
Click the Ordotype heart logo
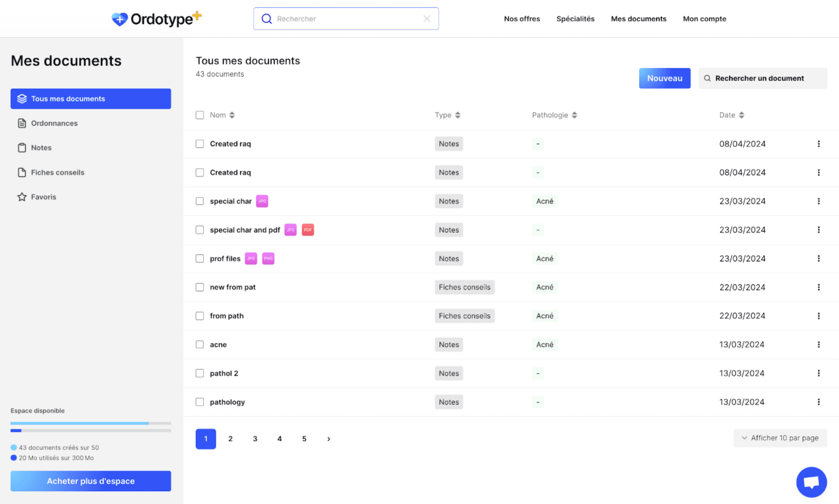click(x=119, y=19)
